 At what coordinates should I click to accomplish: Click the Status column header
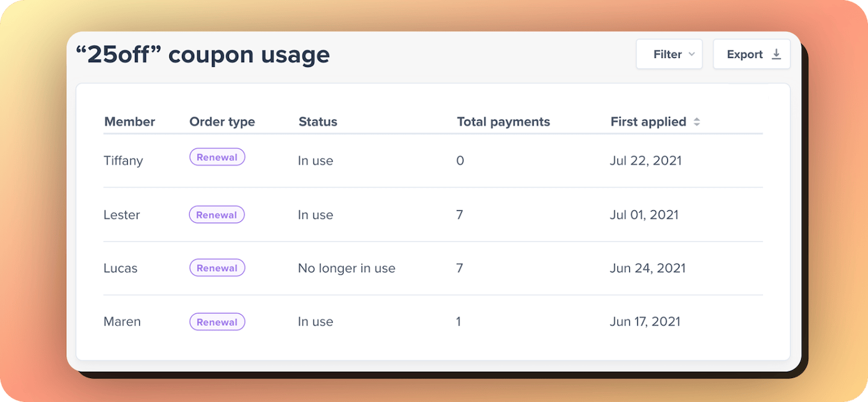[318, 121]
